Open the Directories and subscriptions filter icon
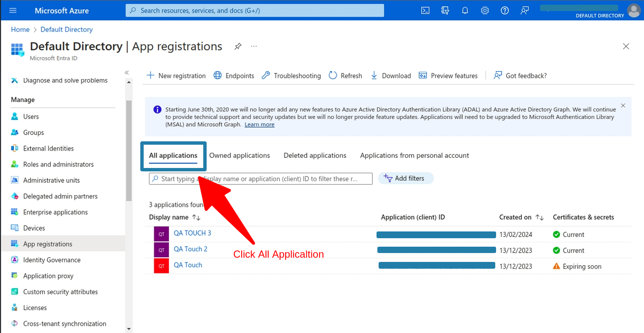Viewport: 644px width, 333px height. [x=445, y=11]
